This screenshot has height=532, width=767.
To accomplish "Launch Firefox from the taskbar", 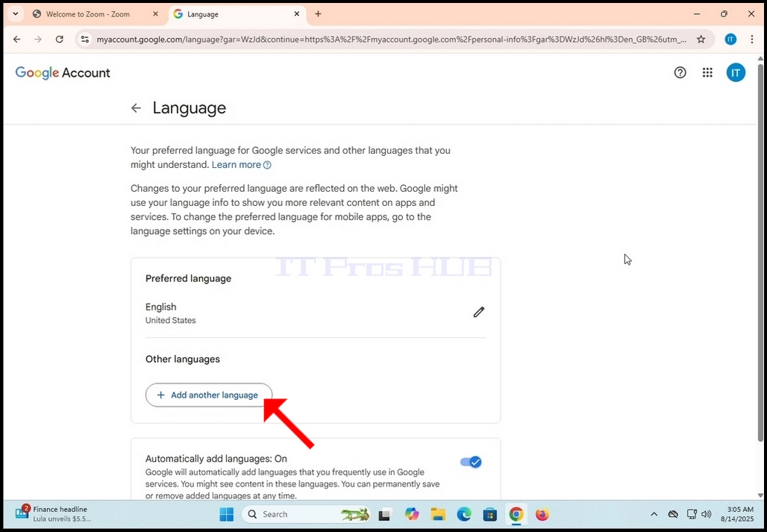I will (542, 514).
